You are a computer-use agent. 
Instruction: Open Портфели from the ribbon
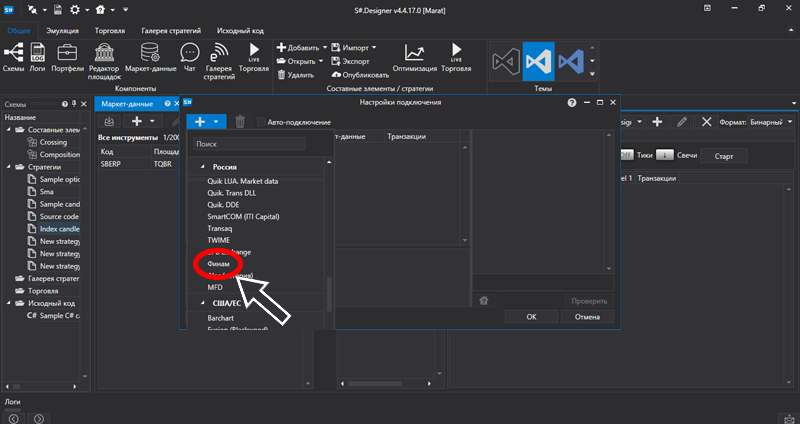click(69, 53)
